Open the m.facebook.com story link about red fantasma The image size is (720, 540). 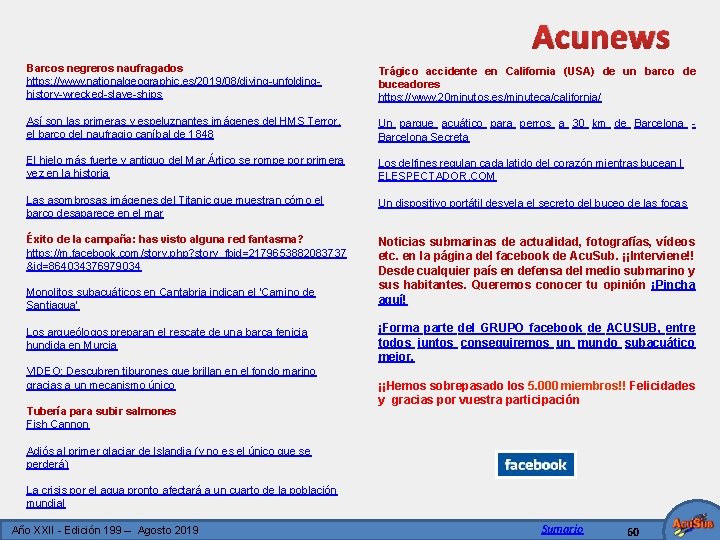pos(186,259)
